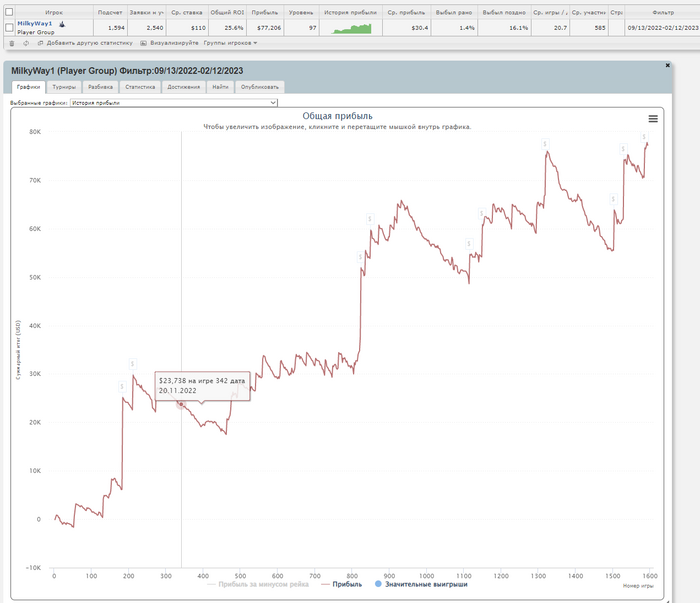Click the highlighted data point at game 342
This screenshot has height=603, width=700.
coord(181,404)
